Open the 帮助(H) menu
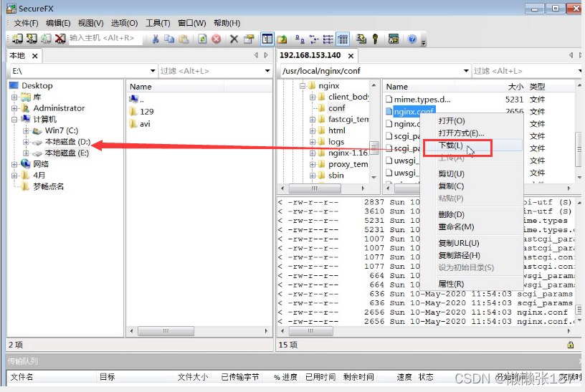 click(x=227, y=23)
